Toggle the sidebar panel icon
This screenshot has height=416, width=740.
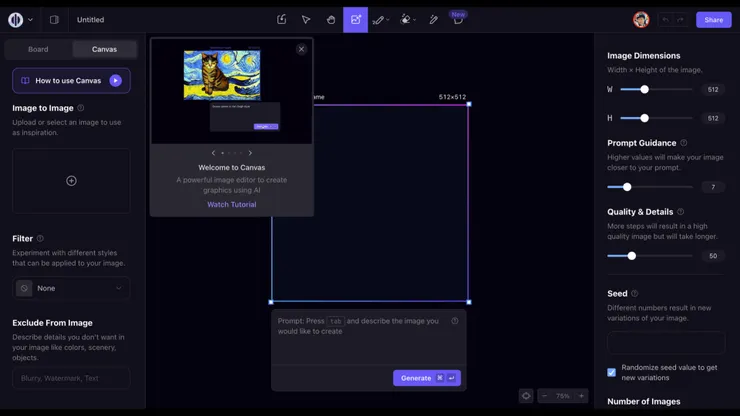pos(54,20)
